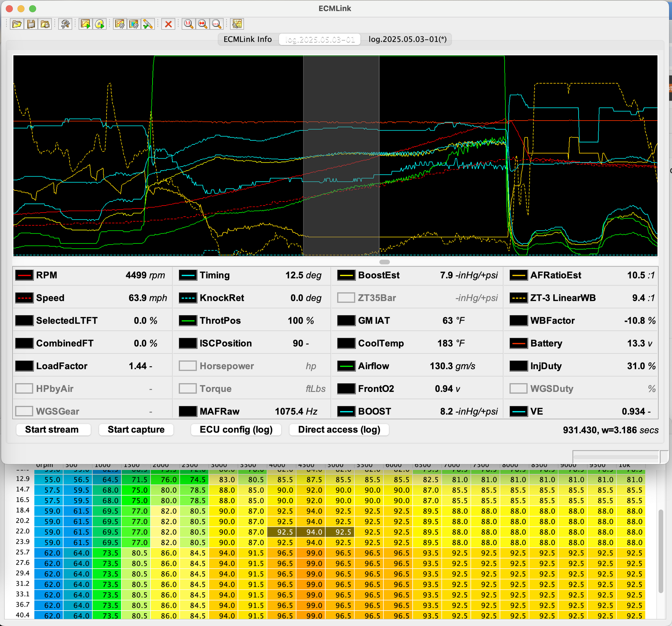Screen dimensions: 672x626
Task: Click the pencil with green checkmark icon
Action: (x=148, y=24)
